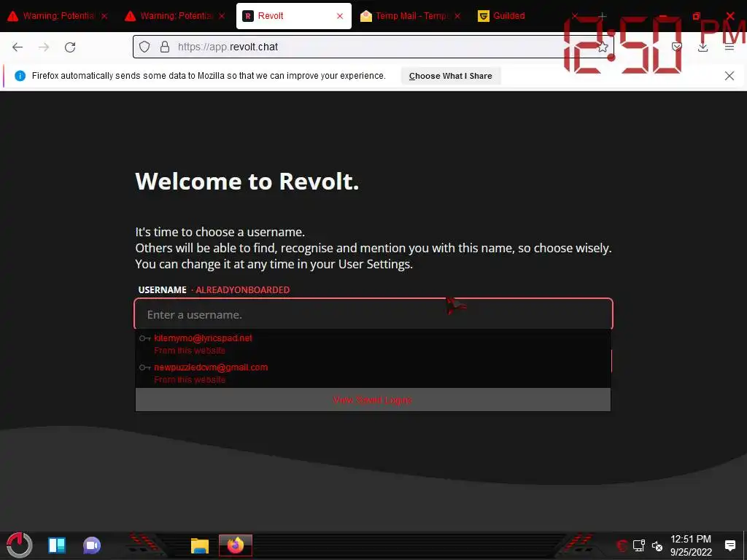Focus the address bar URL field

(x=373, y=47)
